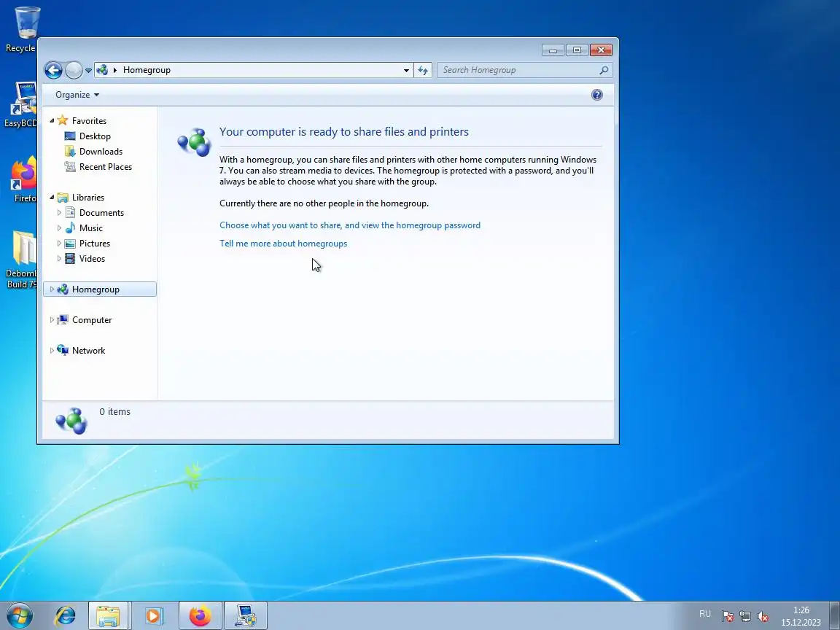Click the Show desktop strip
Image resolution: width=840 pixels, height=630 pixels.
tap(835, 615)
